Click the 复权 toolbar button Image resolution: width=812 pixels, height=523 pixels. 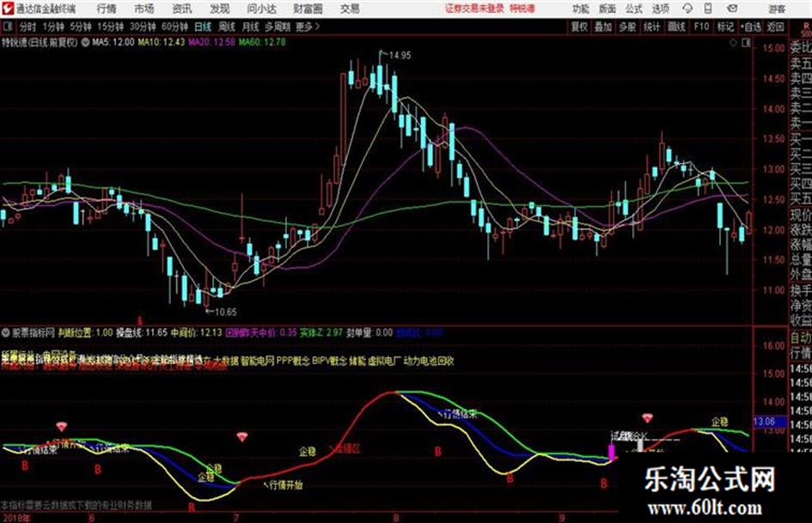click(579, 27)
